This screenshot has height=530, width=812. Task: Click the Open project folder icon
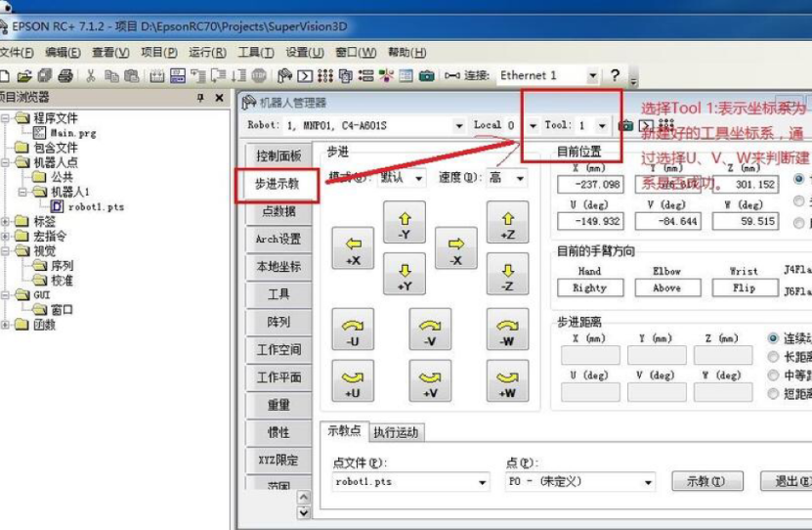pos(23,76)
